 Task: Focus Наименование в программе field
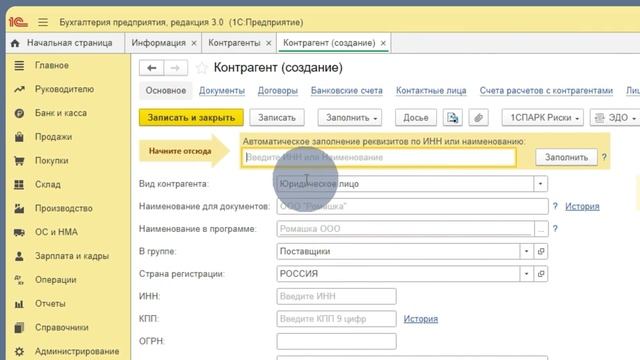tap(405, 229)
